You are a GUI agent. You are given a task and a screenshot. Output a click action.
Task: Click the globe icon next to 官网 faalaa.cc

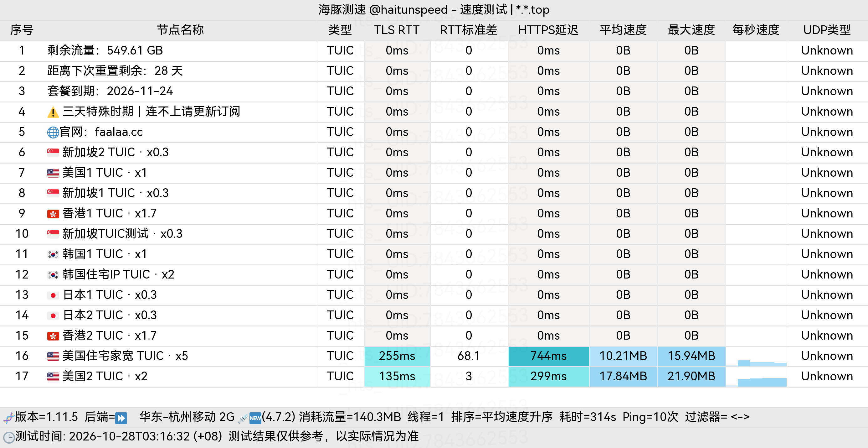coord(53,132)
